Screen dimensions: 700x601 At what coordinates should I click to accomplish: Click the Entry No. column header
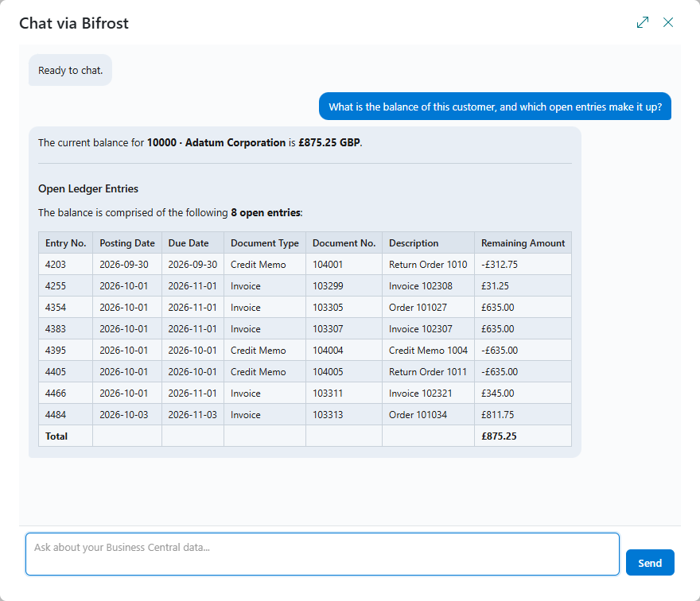(65, 243)
